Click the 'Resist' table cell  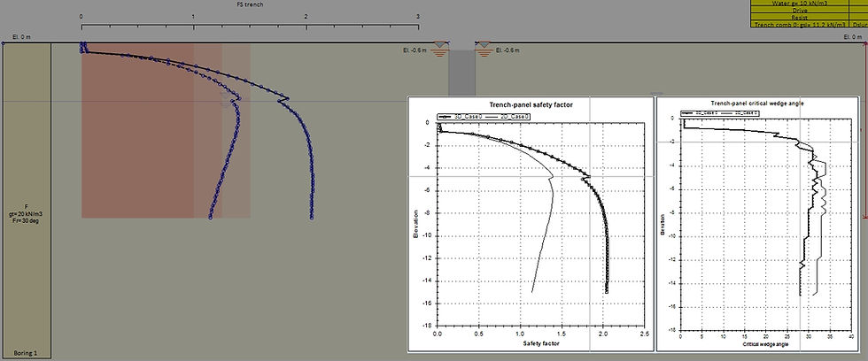(801, 17)
